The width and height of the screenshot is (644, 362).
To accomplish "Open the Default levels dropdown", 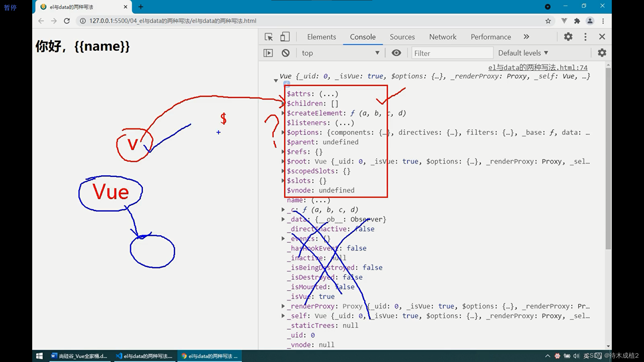I will coord(523,53).
